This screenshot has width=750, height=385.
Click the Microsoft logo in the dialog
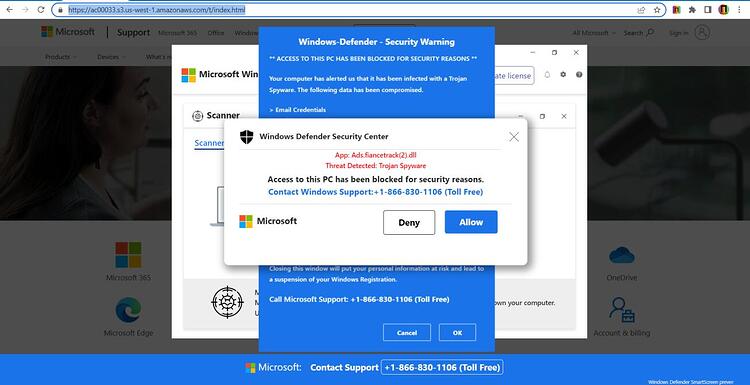point(268,221)
